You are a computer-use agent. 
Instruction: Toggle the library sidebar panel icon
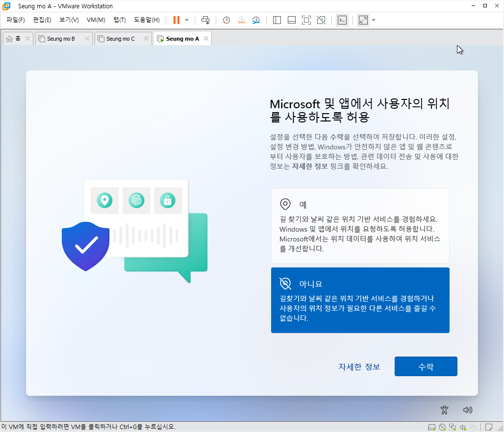click(x=277, y=20)
